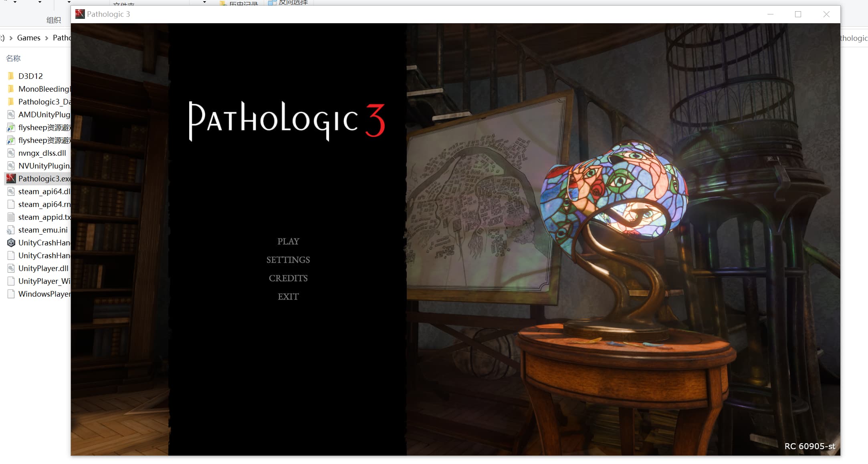Click the MonoBleedingEdge folder icon
This screenshot has height=464, width=868.
(x=11, y=89)
